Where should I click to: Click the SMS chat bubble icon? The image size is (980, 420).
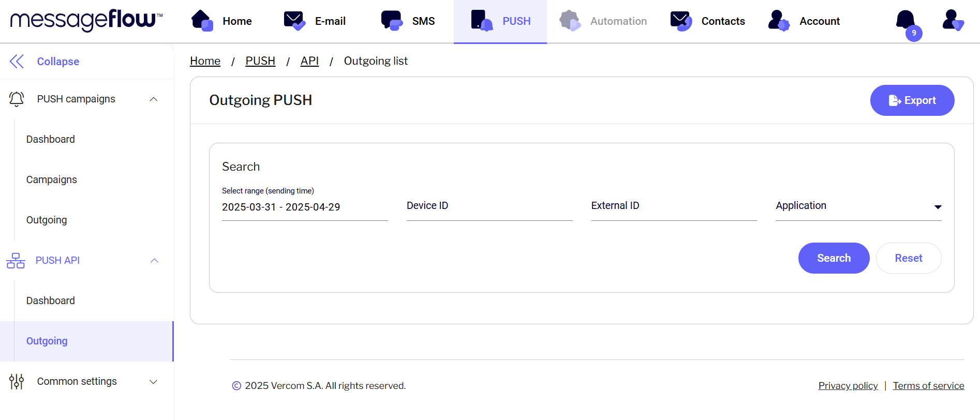(392, 21)
